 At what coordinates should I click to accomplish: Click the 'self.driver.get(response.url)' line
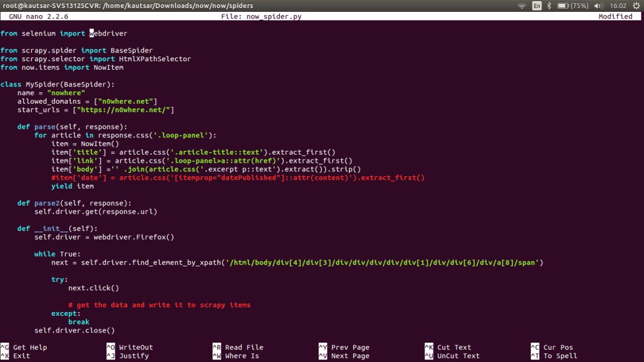96,212
